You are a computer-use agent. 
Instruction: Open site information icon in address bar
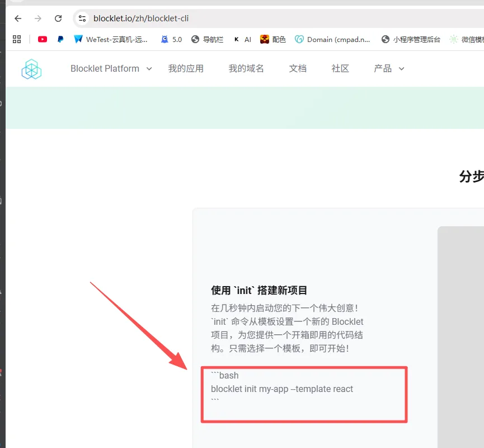(82, 18)
